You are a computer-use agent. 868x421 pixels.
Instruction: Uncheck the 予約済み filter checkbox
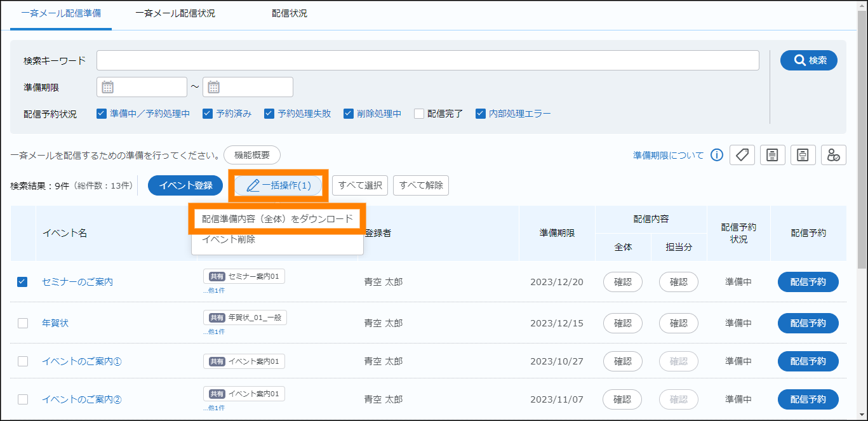tap(208, 114)
